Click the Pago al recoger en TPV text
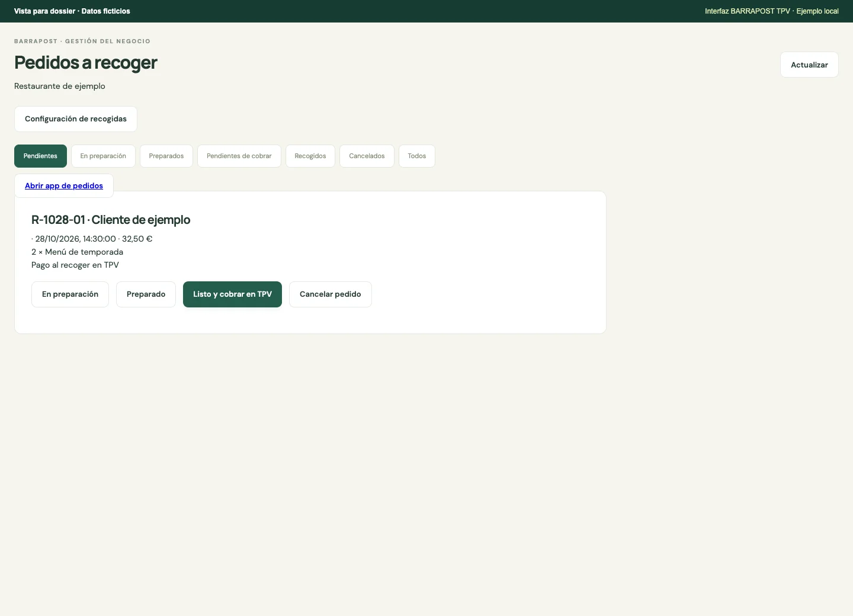Screen dimensions: 853x616 coord(75,265)
